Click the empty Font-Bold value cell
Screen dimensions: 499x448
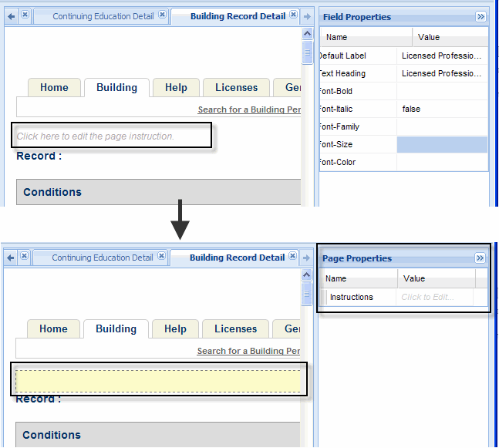442,92
